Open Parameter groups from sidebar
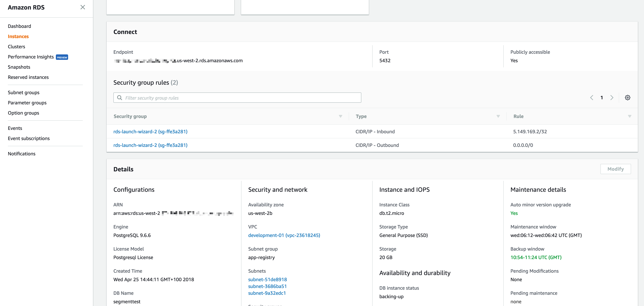This screenshot has width=644, height=306. pyautogui.click(x=27, y=103)
